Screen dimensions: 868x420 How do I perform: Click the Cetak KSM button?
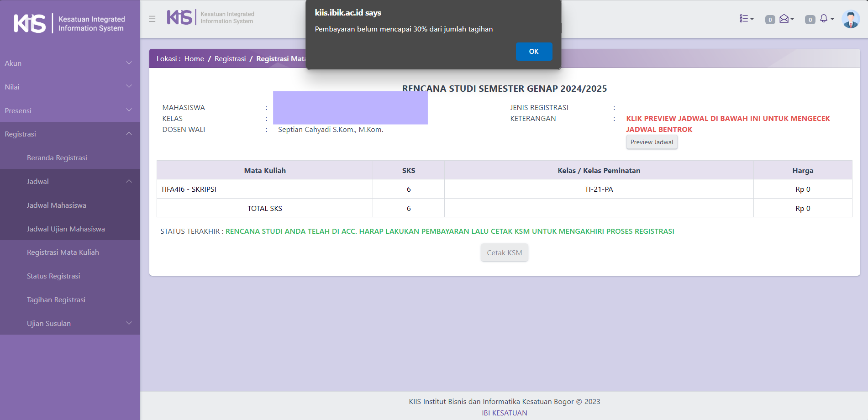click(504, 253)
